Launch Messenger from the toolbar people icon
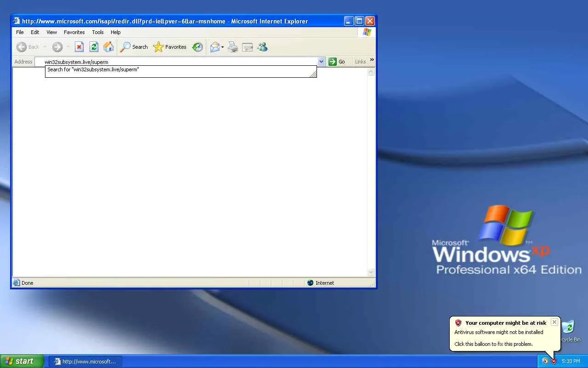This screenshot has width=588, height=368. coord(262,47)
